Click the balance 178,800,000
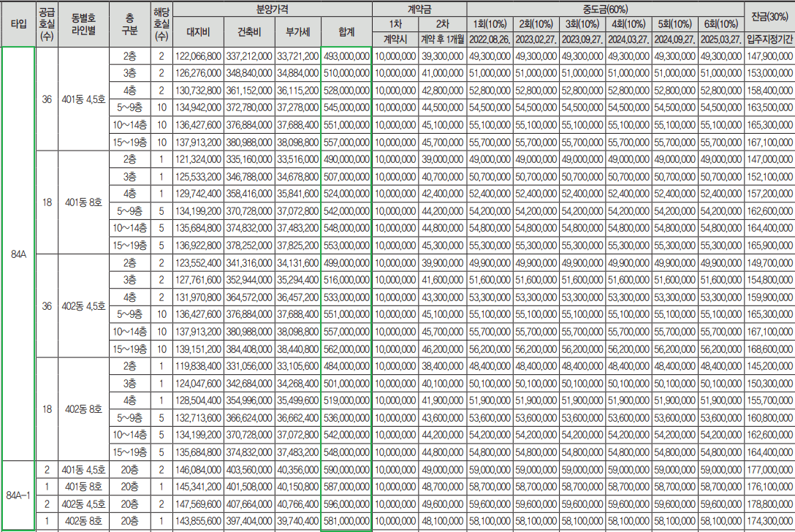The height and width of the screenshot is (532, 795). coord(769,504)
